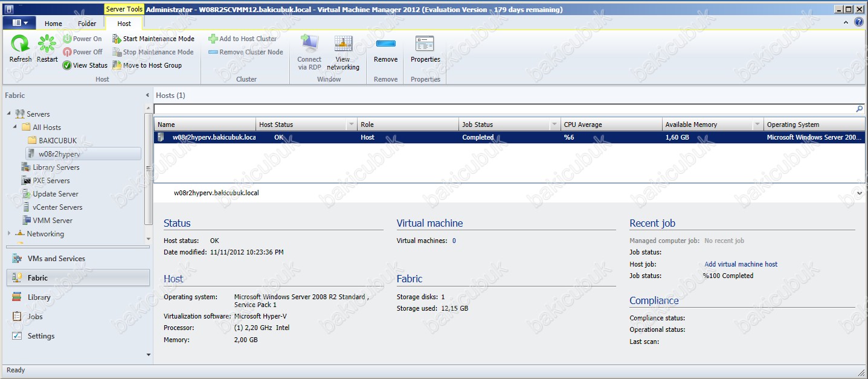Open the VMs and Services workspace
Image resolution: width=868 pixels, height=379 pixels.
[78, 259]
